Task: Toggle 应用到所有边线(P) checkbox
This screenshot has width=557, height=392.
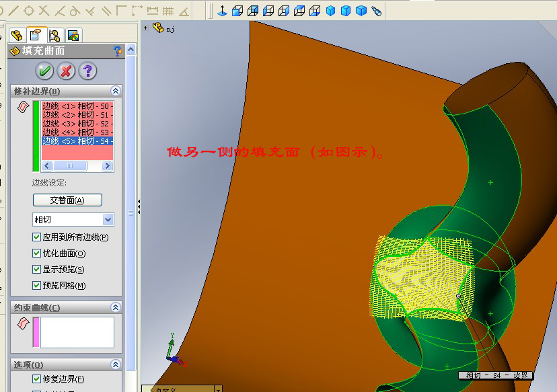Action: [x=36, y=237]
